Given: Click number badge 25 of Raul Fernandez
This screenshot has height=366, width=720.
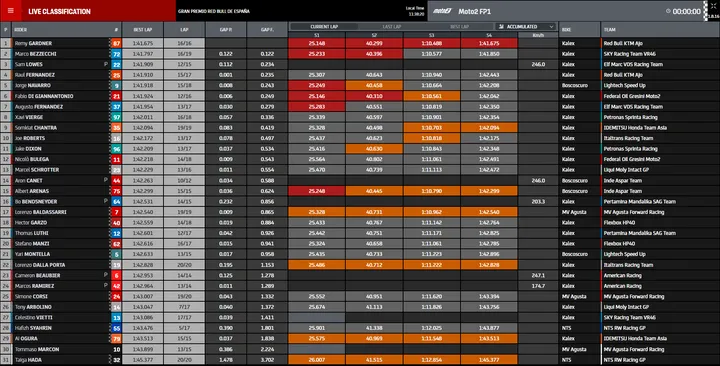Looking at the screenshot, I should [x=116, y=75].
